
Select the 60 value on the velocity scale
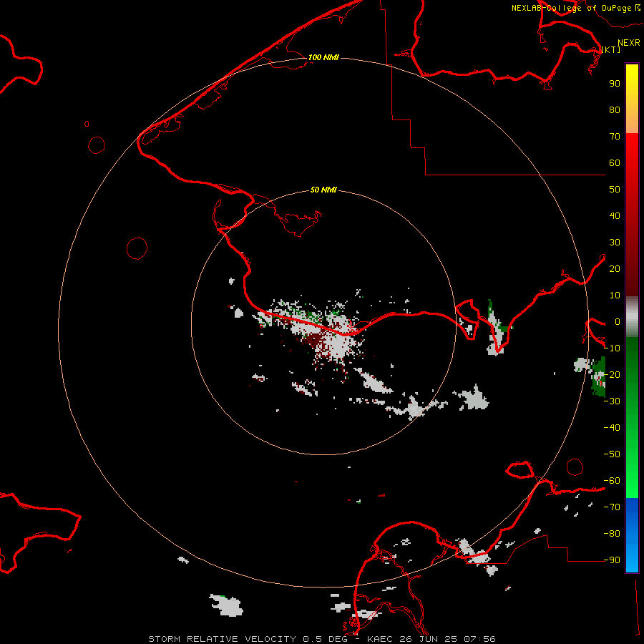[615, 162]
